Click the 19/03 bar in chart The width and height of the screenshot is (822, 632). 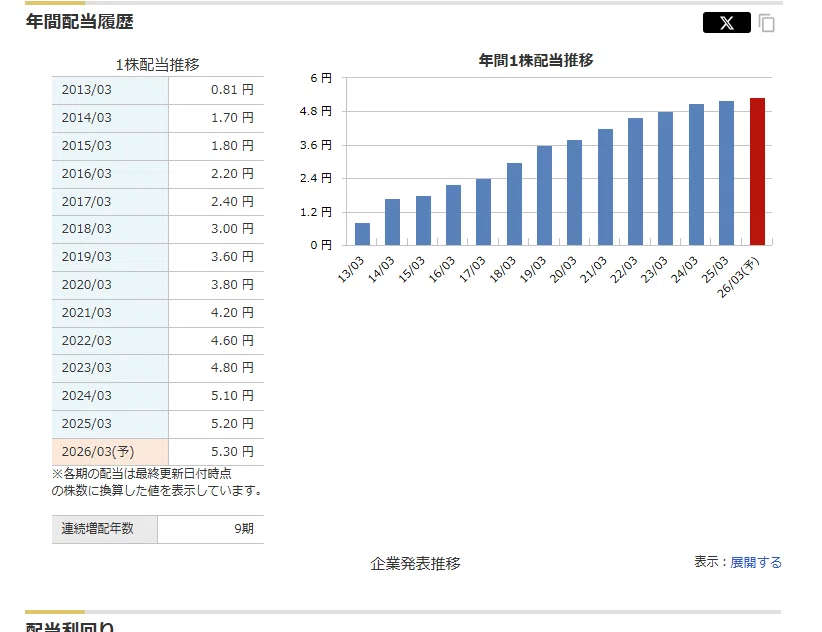544,195
